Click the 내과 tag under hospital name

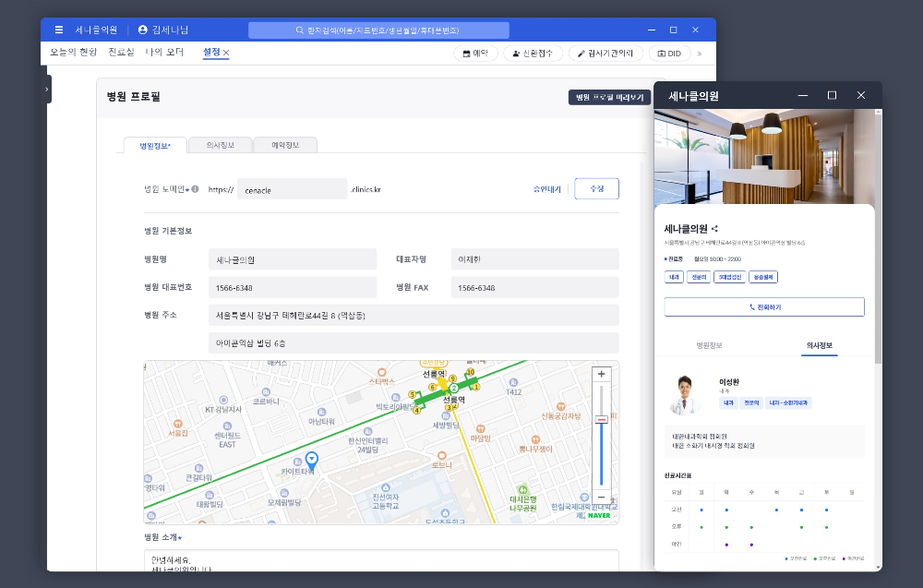(x=674, y=277)
